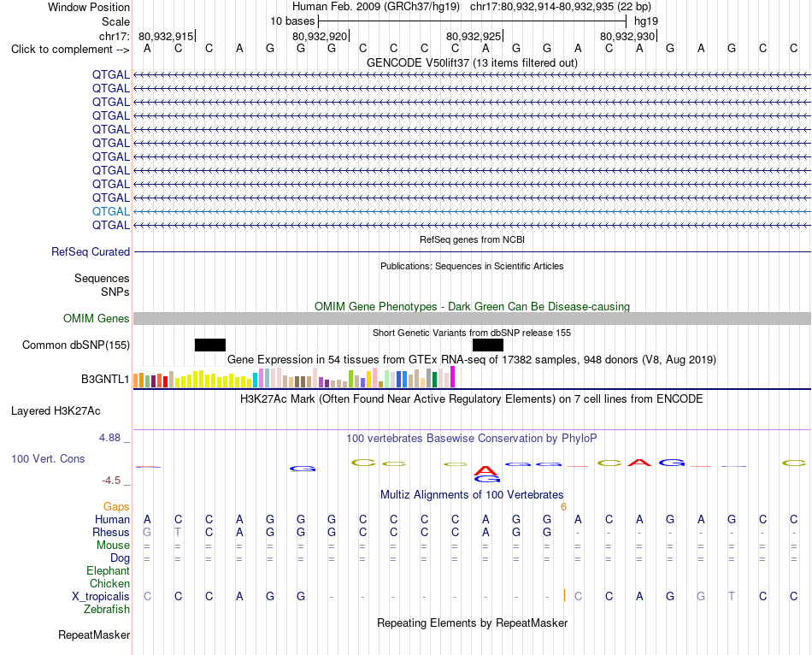Click position label 80,932,930
This screenshot has height=655, width=812.
[x=627, y=36]
